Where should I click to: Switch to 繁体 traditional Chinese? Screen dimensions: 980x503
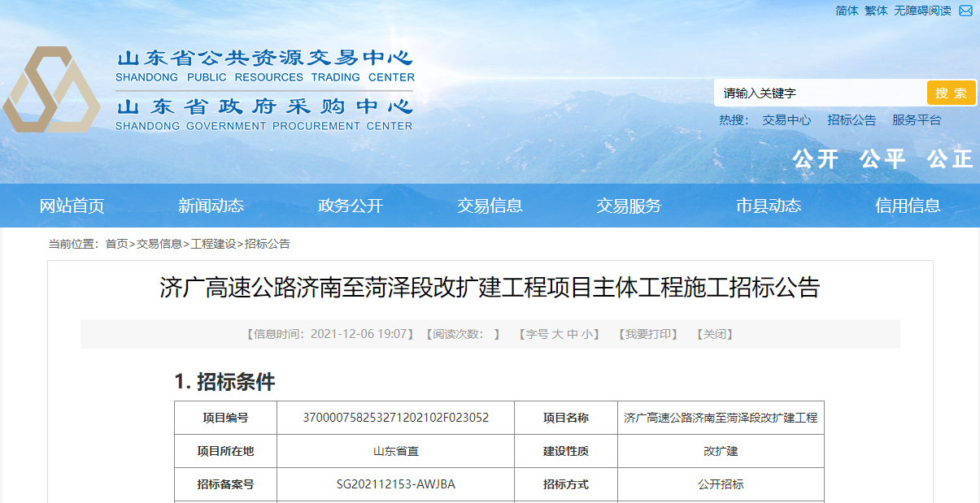coord(876,11)
